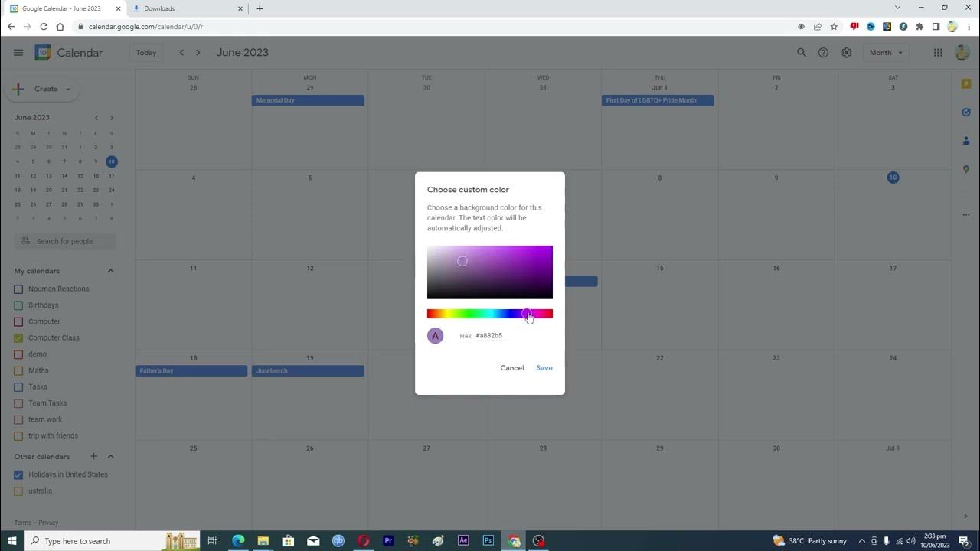Click the Search for people field
This screenshot has width=980, height=551.
click(65, 241)
